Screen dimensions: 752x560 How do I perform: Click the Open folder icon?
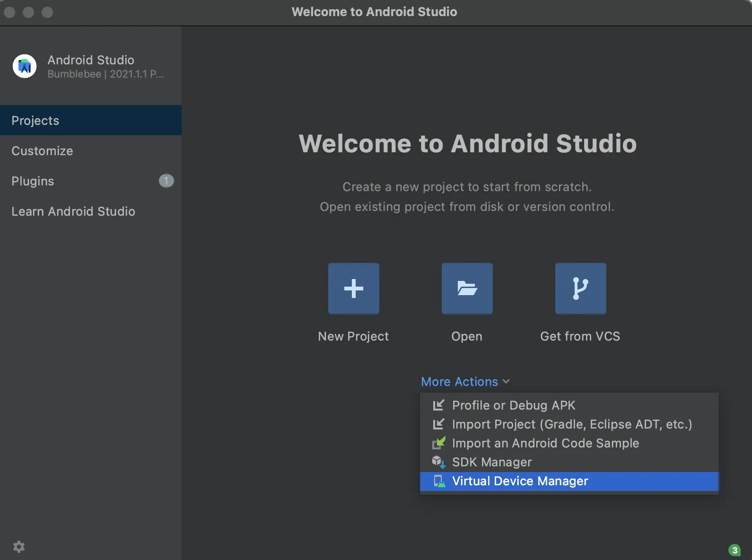(467, 289)
